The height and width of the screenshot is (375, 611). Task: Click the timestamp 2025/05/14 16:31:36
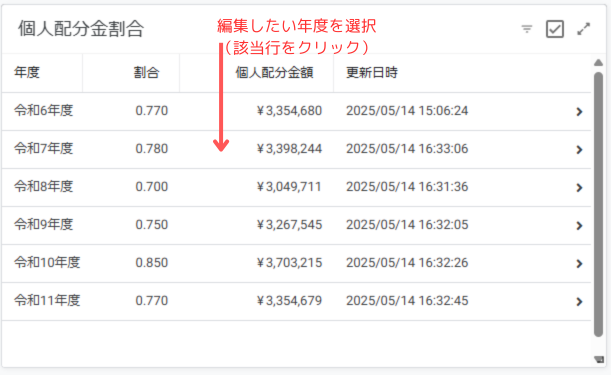coord(407,187)
